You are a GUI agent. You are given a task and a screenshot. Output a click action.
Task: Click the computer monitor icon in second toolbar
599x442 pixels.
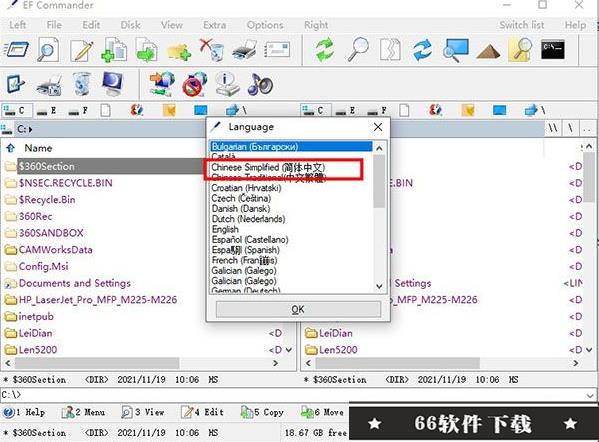pyautogui.click(x=112, y=84)
